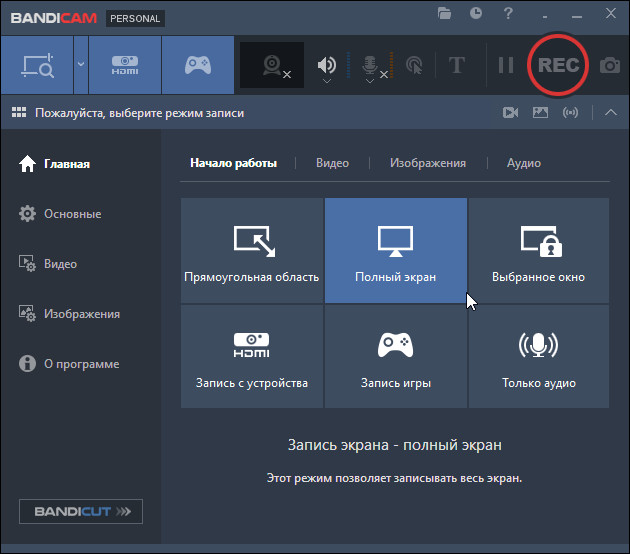Collapse the panel with the chevron up arrow

pos(611,113)
